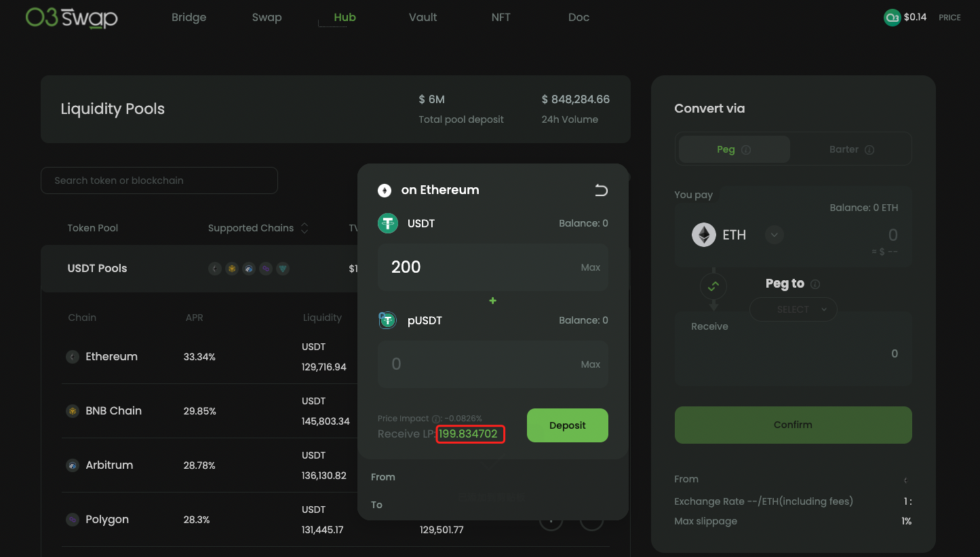The height and width of the screenshot is (557, 980).
Task: Switch to Peg conversion mode
Action: pyautogui.click(x=734, y=149)
